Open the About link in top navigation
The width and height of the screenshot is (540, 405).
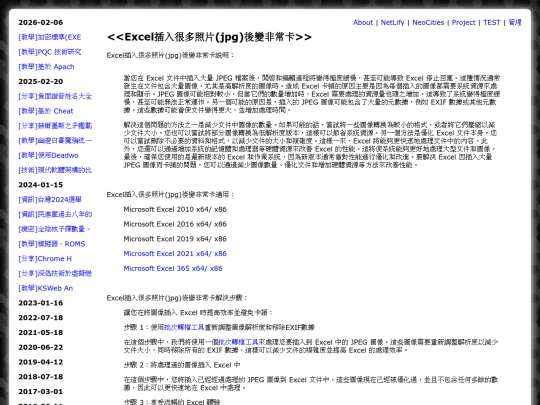pos(363,22)
